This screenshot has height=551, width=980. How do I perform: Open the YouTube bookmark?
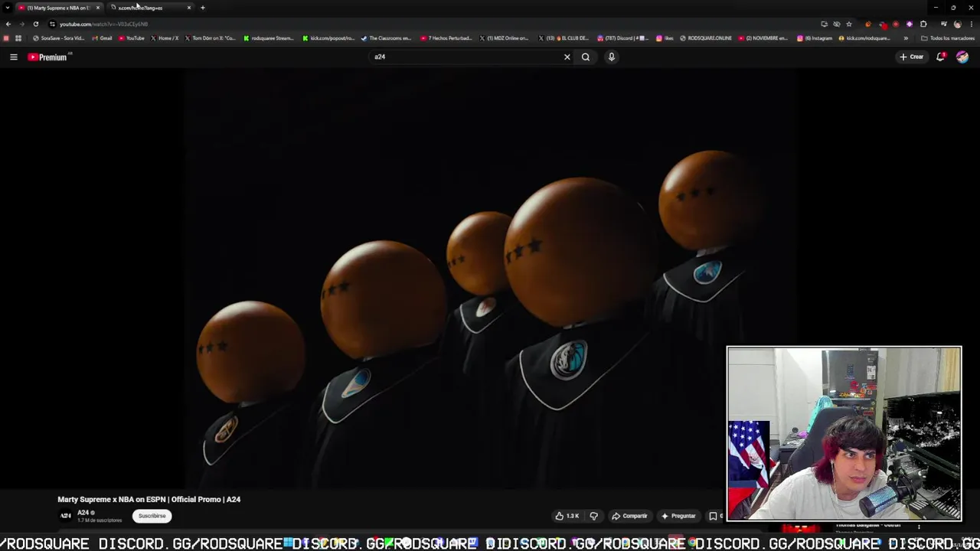click(x=132, y=38)
